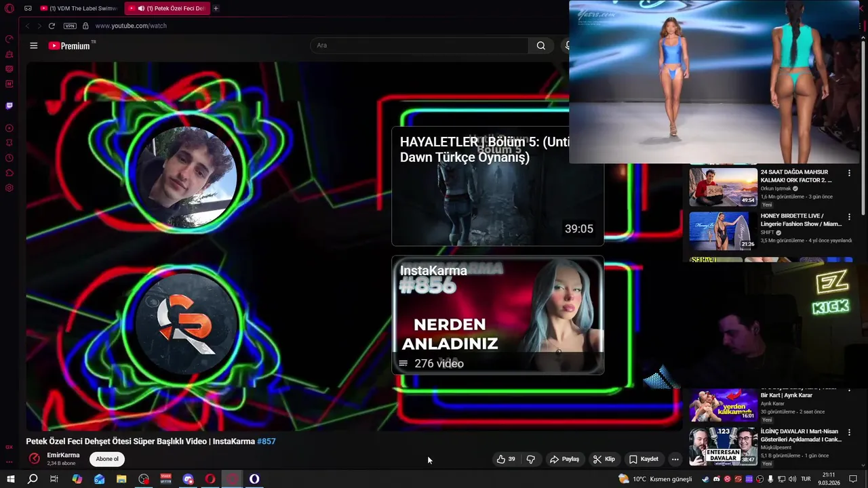Open options menu for İLGİNÇ DAVALAR video

pyautogui.click(x=849, y=432)
